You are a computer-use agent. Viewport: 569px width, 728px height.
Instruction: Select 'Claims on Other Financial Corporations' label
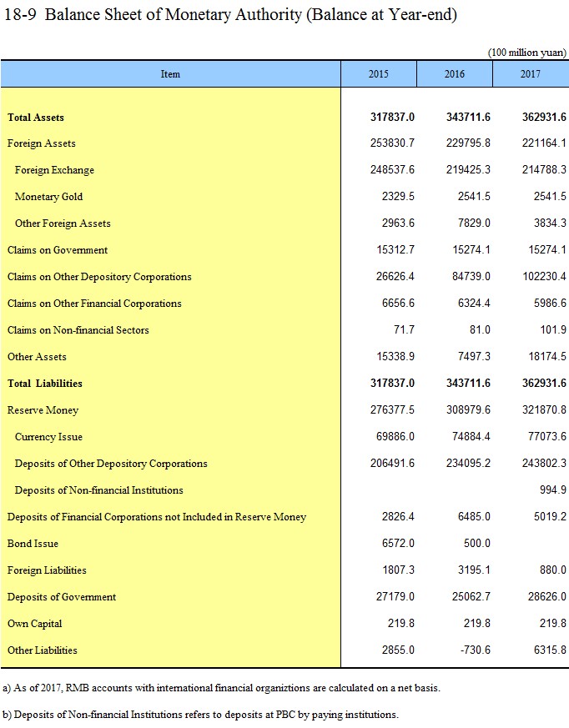tap(94, 304)
